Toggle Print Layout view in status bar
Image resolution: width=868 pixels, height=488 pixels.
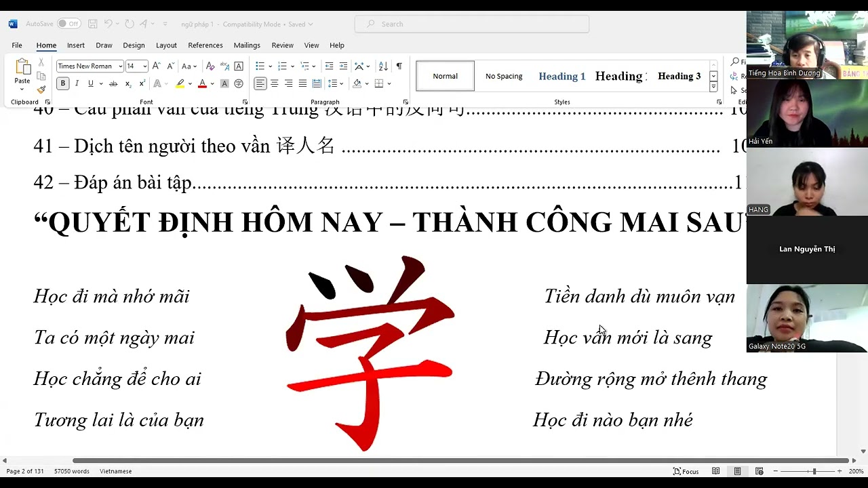(737, 471)
